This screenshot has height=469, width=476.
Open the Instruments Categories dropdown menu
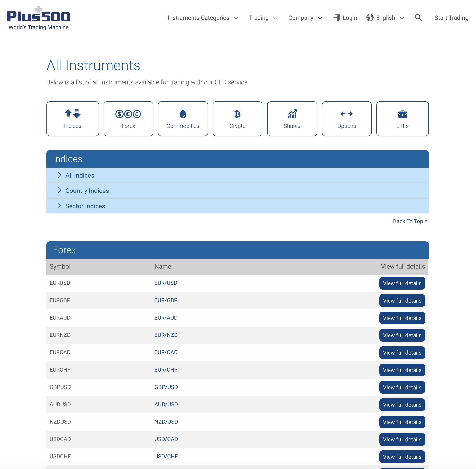point(203,18)
